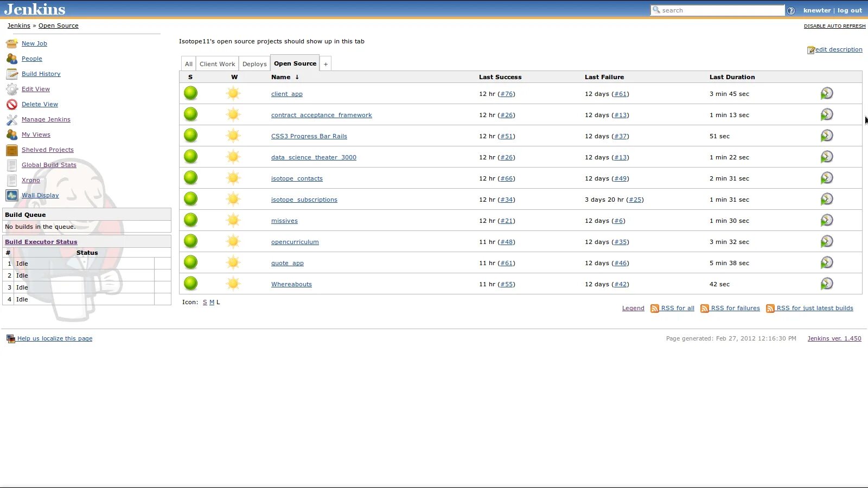This screenshot has width=868, height=488.
Task: Click the RSS for just latest builds icon
Action: (x=770, y=309)
